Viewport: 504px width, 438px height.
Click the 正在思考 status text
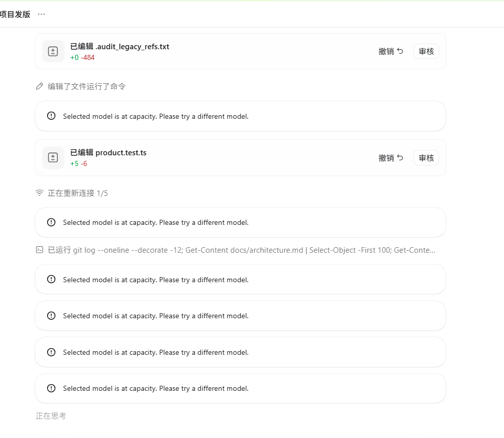point(51,416)
